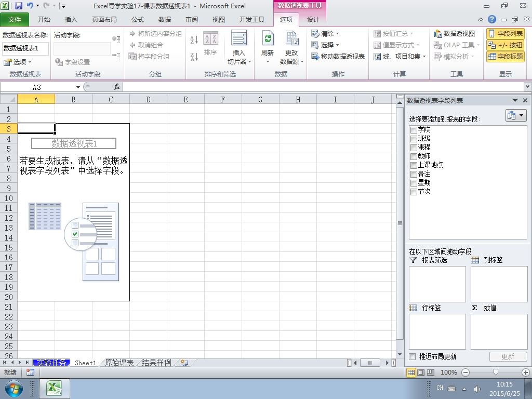532x399 pixels.
Task: Switch to the 插入 ribbon tab
Action: (71, 19)
